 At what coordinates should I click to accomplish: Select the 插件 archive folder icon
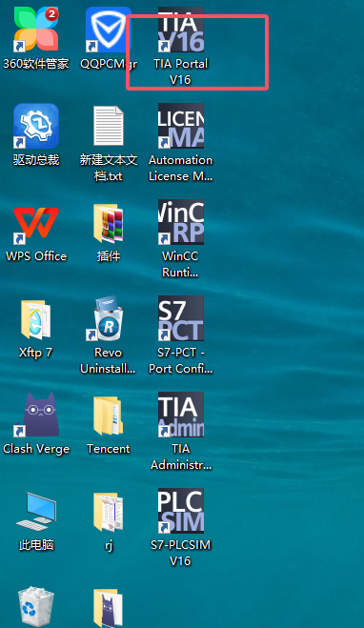coord(108,223)
